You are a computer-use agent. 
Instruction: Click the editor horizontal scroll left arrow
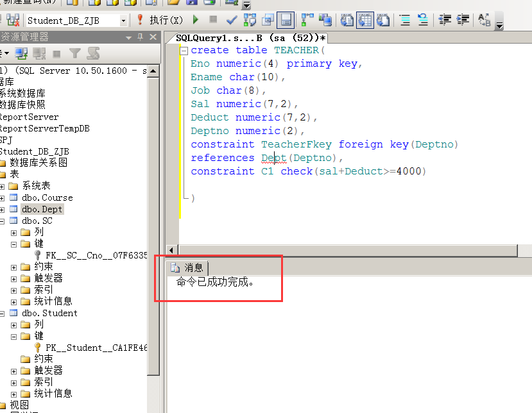click(171, 250)
